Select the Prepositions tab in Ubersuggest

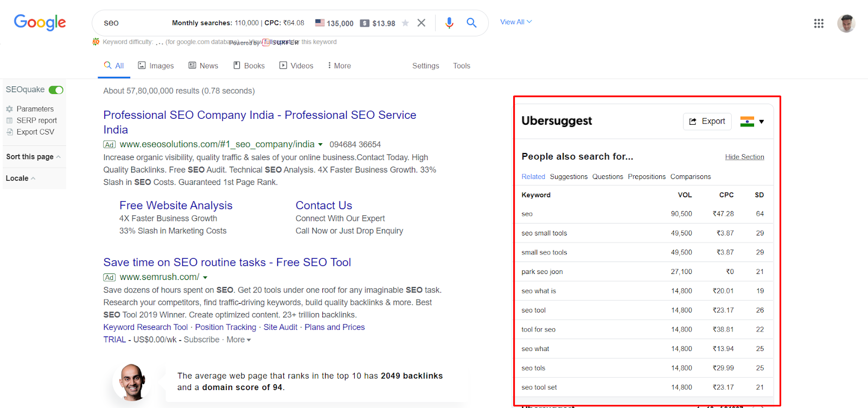(647, 177)
